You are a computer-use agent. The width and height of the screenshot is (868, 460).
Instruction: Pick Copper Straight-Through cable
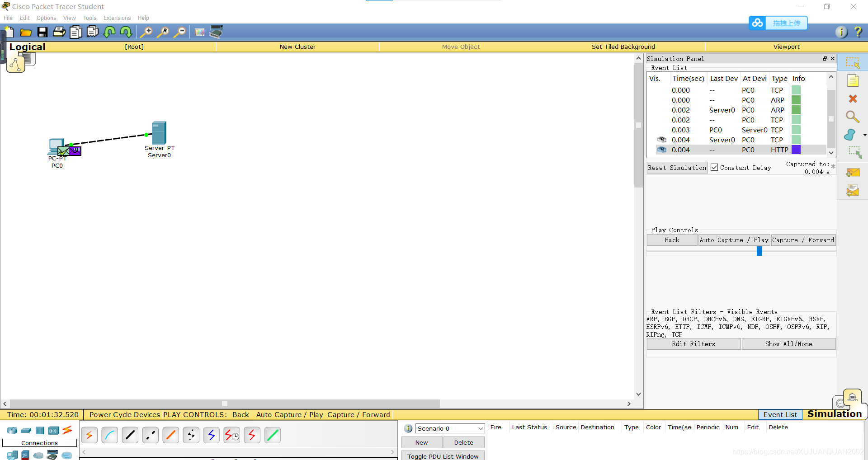coord(130,435)
